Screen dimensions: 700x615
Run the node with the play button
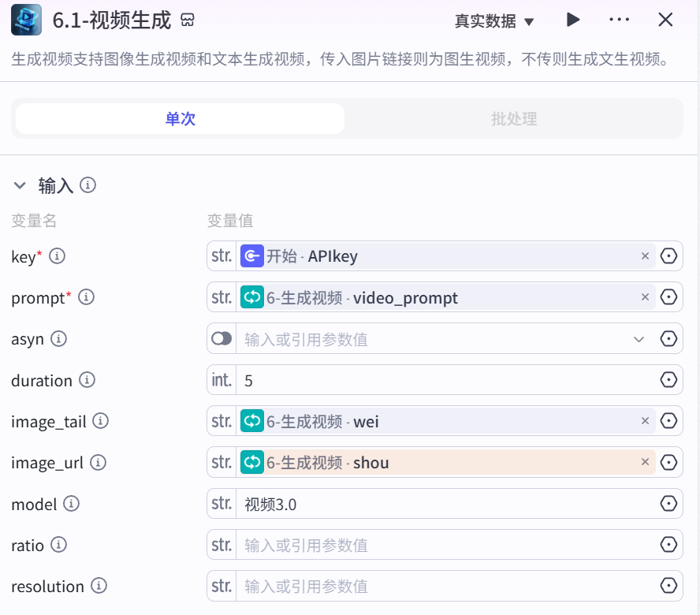point(573,20)
